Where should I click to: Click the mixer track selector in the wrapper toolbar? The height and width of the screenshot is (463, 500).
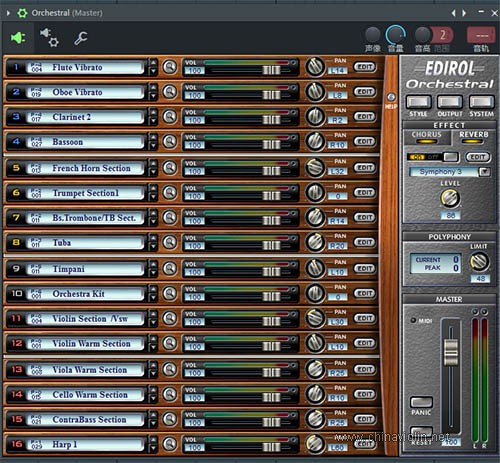[x=481, y=35]
